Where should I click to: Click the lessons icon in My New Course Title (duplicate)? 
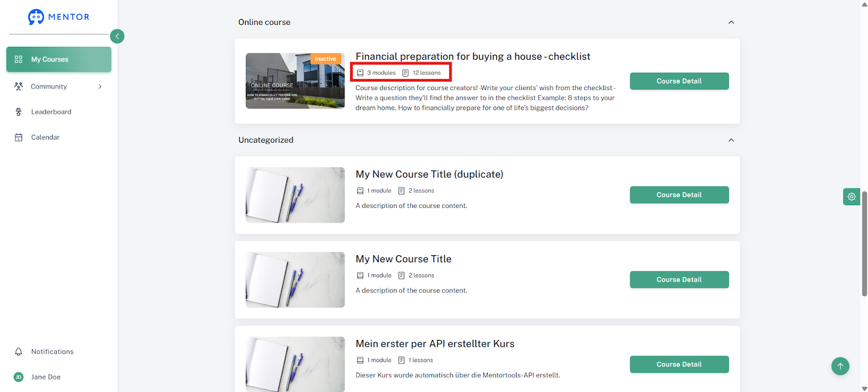(x=401, y=191)
